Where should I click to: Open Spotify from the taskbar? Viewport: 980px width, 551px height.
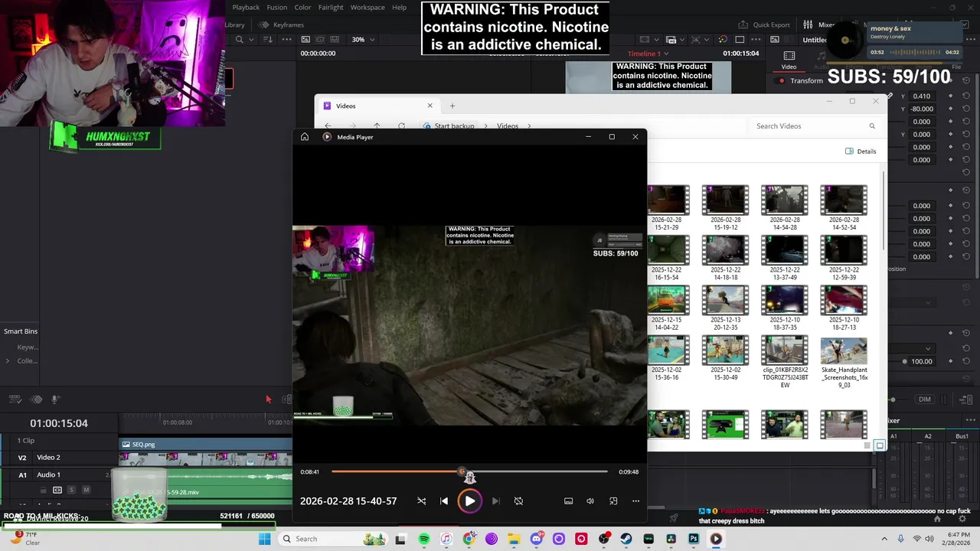pos(424,539)
